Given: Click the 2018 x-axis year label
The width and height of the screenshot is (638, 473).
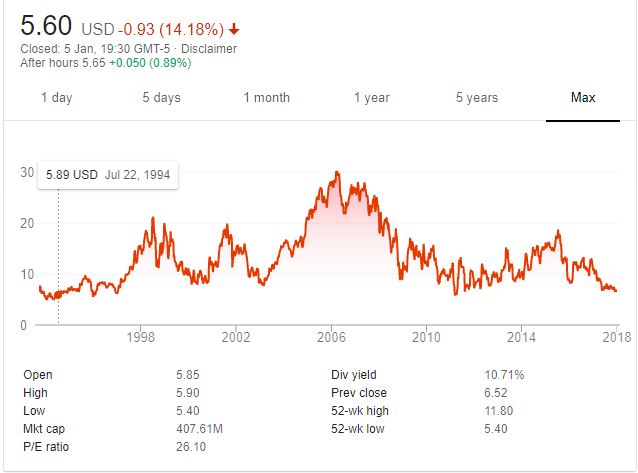Looking at the screenshot, I should 616,339.
